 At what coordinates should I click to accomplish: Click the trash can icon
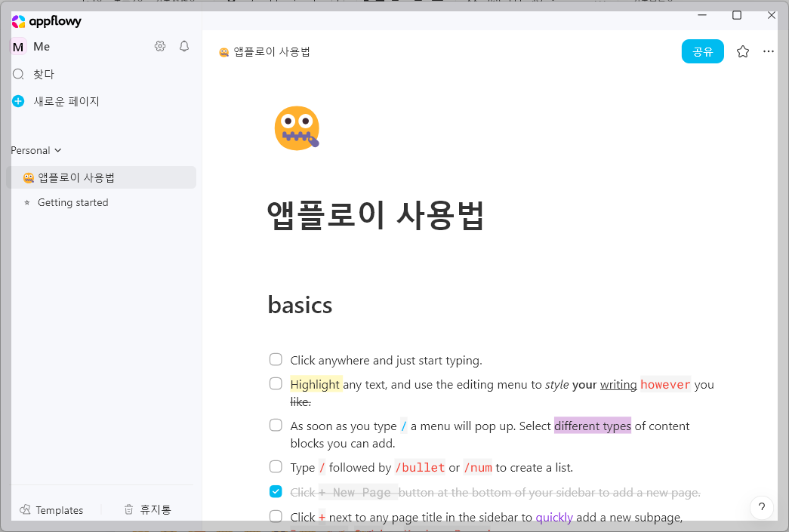[129, 510]
